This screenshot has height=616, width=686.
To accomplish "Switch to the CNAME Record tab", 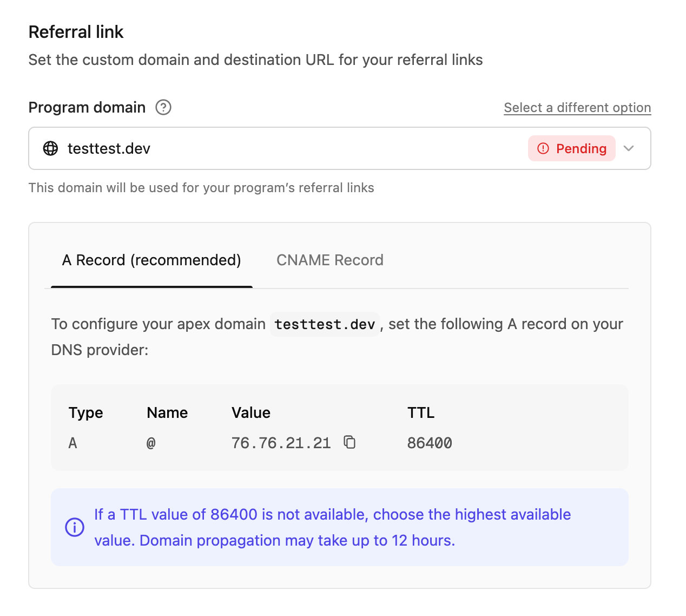I will (x=329, y=260).
